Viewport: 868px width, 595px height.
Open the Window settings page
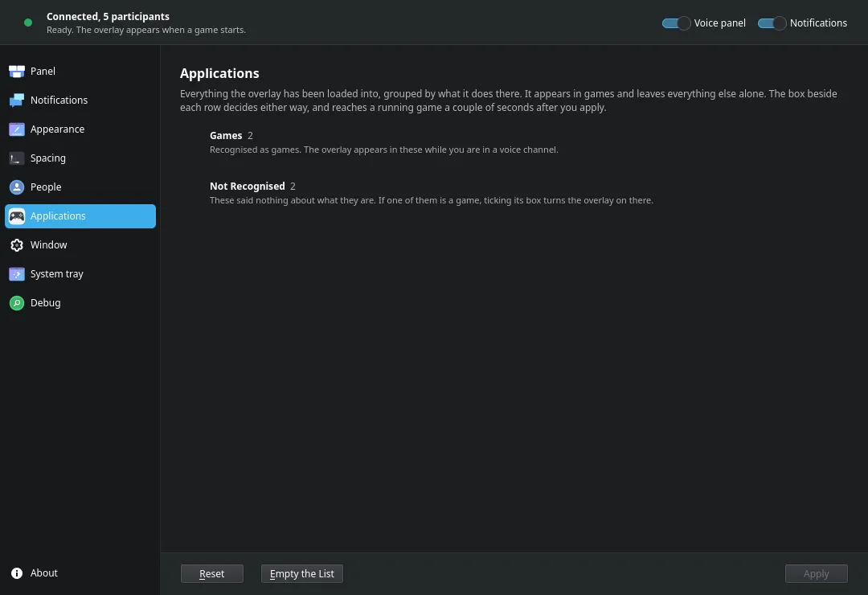coord(80,245)
